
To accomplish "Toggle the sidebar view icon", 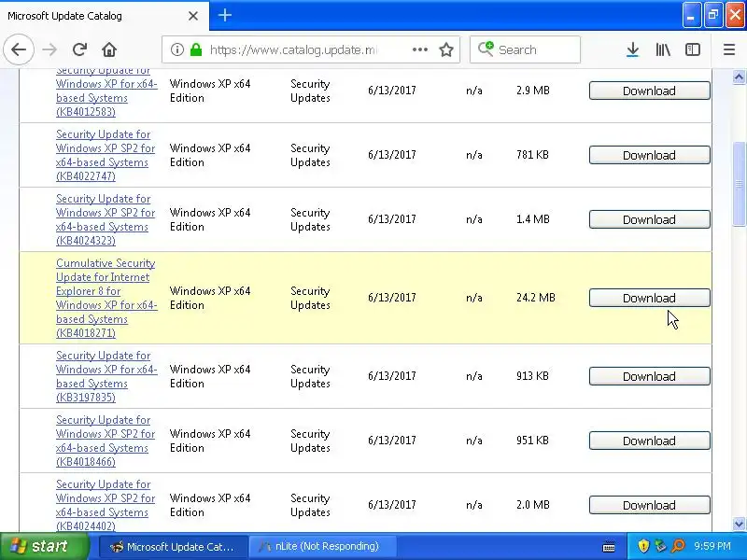I will 692,49.
